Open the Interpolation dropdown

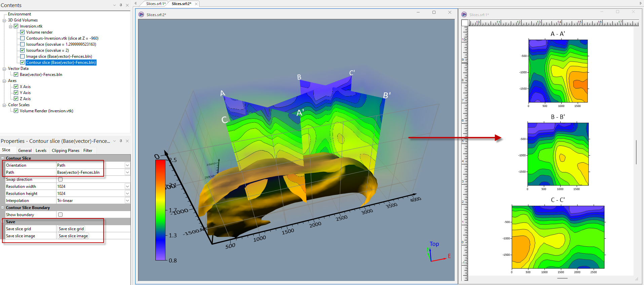tap(127, 201)
